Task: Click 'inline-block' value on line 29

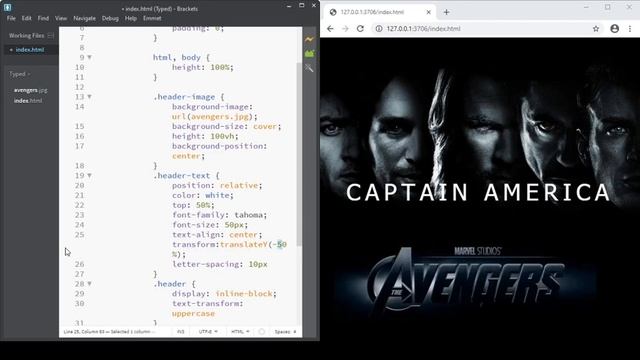Action: (x=244, y=294)
